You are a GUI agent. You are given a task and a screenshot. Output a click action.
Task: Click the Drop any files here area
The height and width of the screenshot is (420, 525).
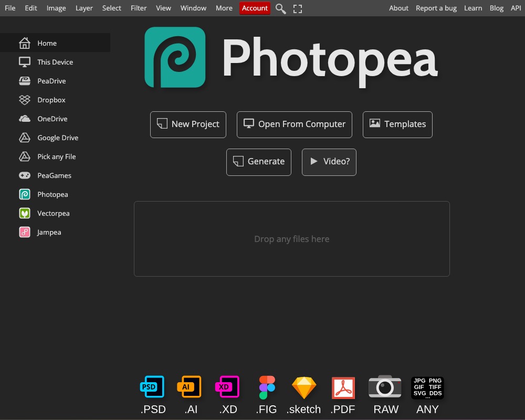click(x=291, y=239)
